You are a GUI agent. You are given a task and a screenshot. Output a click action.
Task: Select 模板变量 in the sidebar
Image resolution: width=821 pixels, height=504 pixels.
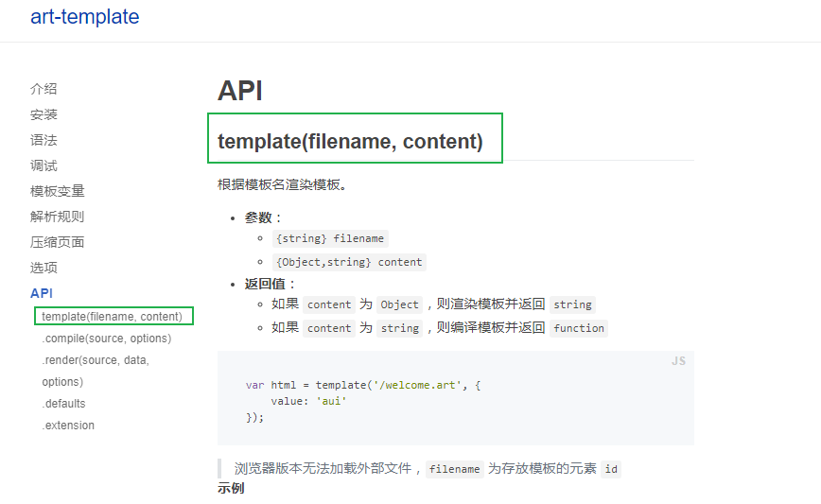click(57, 191)
